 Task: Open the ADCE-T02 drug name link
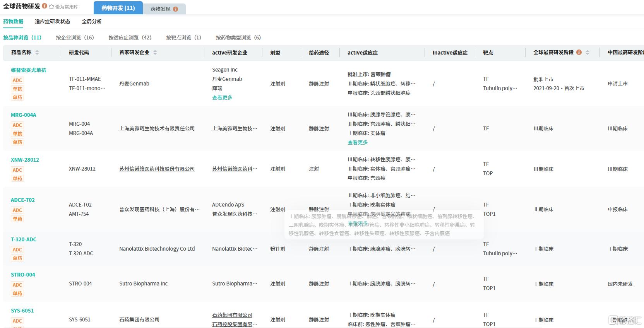click(23, 200)
